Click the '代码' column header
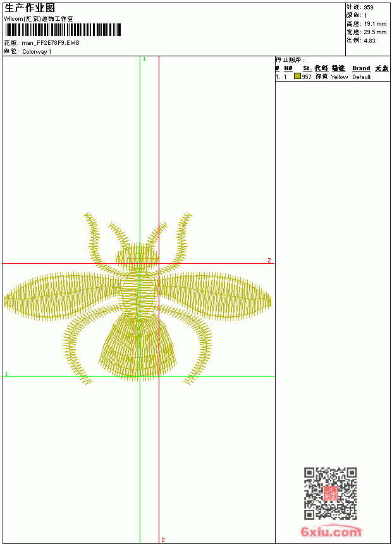392x544 pixels. tap(321, 68)
